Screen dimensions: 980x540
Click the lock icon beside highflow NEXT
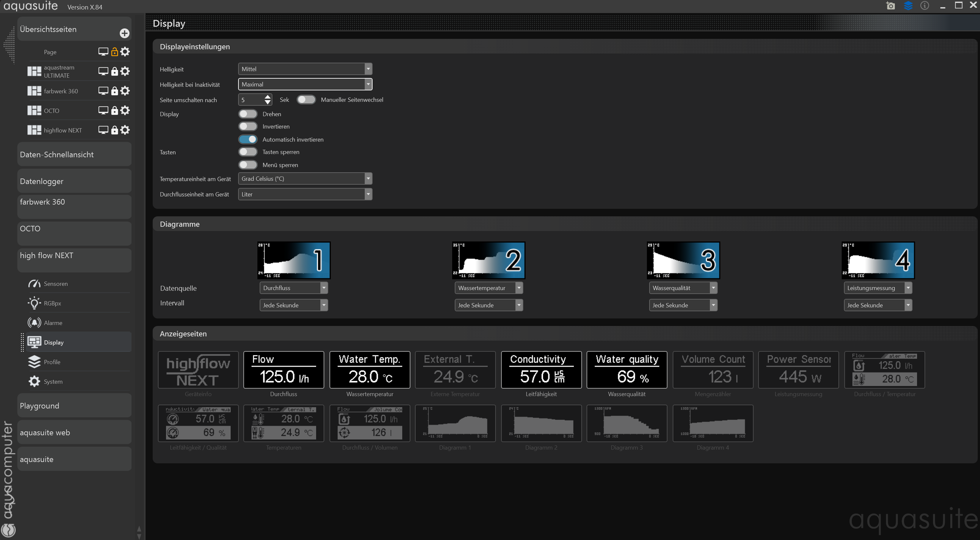coord(115,130)
